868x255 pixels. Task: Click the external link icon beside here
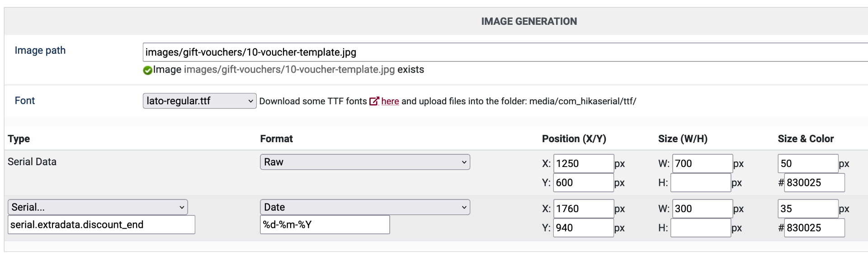(374, 101)
